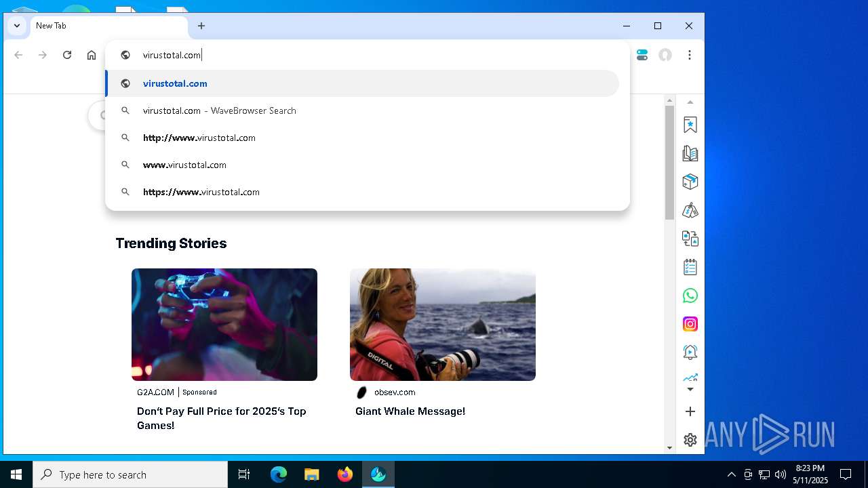Viewport: 868px width, 488px height.
Task: Launch Firefox from taskbar
Action: click(x=345, y=474)
